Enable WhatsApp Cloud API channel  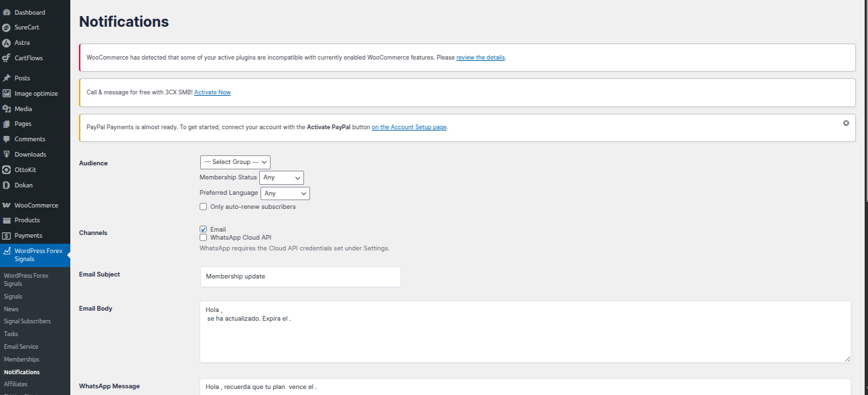(204, 237)
